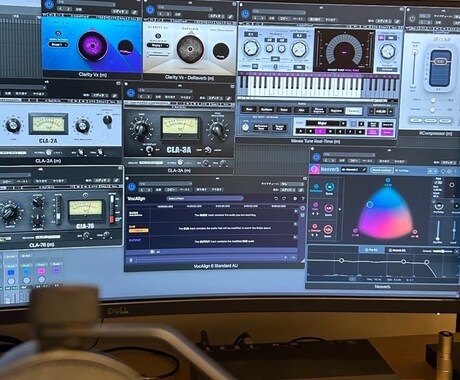Click Waves Tune right-side Vibrato knob
Viewport: 460px width, 380px height.
(x=387, y=52)
